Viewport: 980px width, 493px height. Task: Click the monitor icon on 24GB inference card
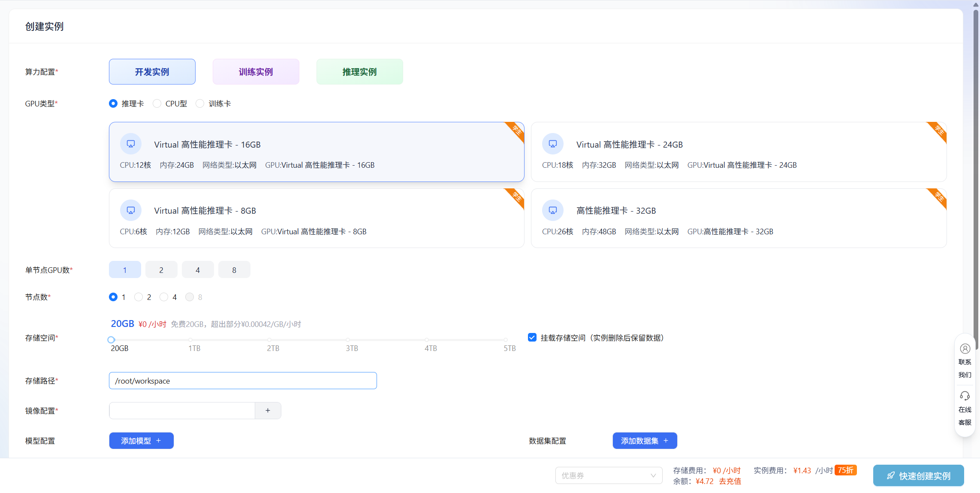click(x=552, y=144)
